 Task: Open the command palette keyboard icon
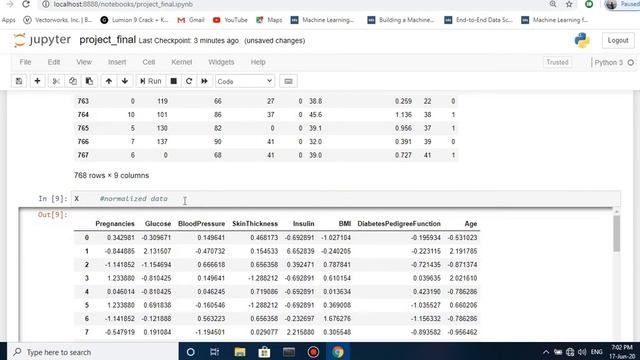point(288,81)
